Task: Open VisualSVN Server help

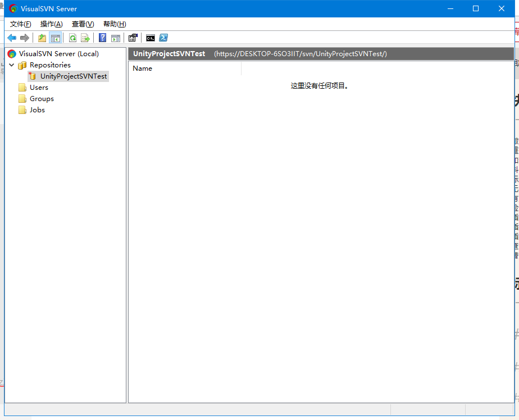Action: point(102,38)
